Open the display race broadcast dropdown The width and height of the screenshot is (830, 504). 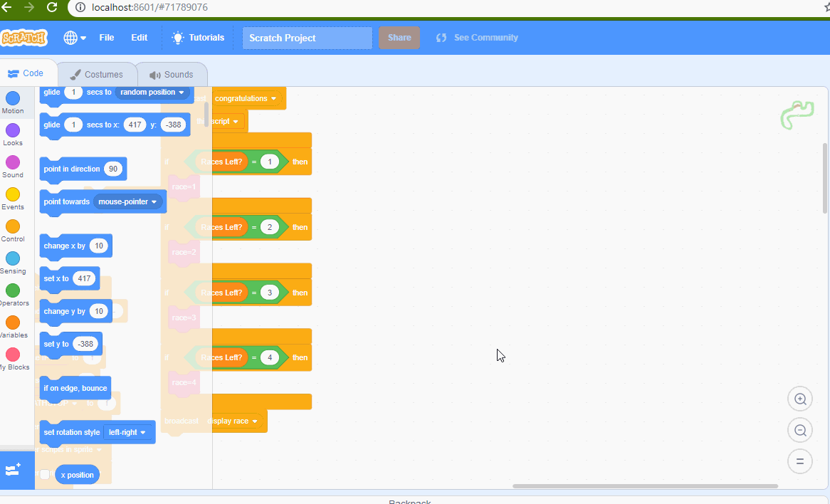(236, 421)
